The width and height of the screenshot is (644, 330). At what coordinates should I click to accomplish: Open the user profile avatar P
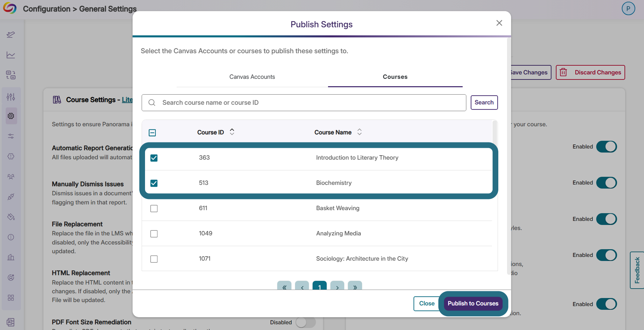(x=628, y=8)
